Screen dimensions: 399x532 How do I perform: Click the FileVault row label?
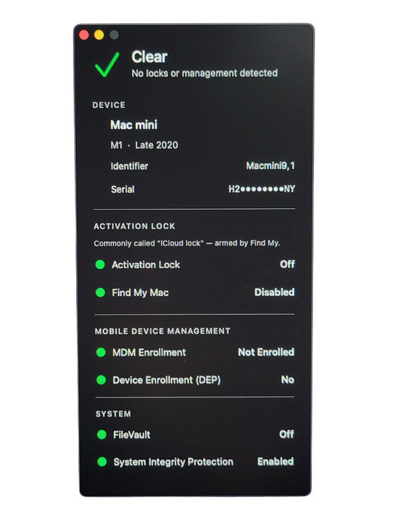point(131,435)
